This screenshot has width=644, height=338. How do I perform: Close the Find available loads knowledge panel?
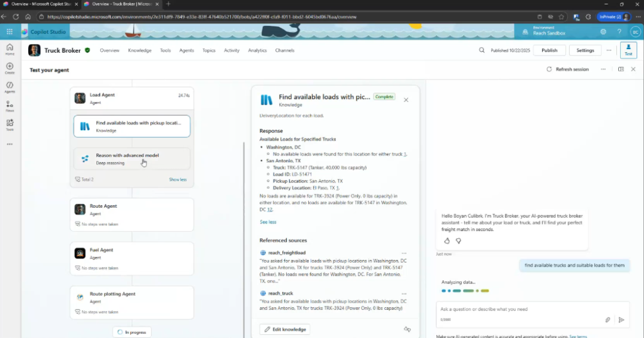pos(406,99)
